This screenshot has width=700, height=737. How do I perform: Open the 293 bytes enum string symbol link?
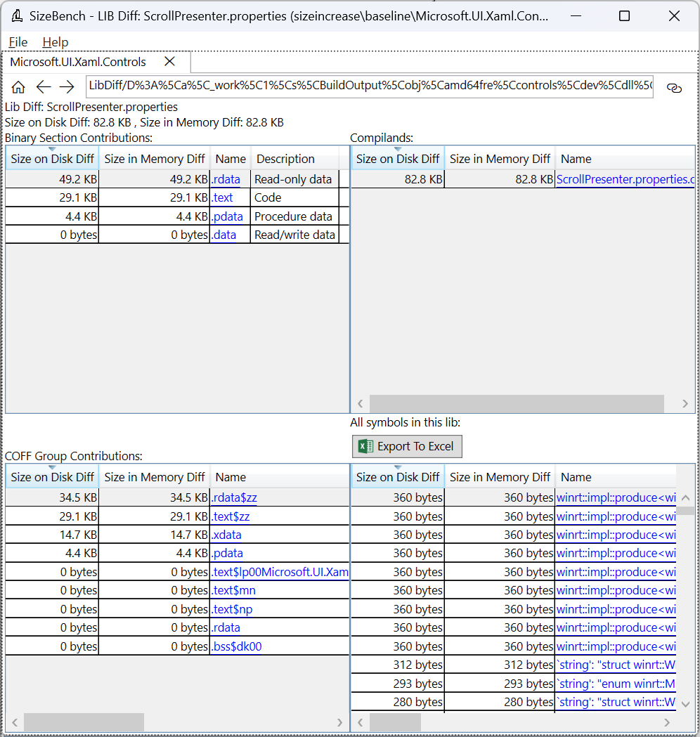[x=616, y=684]
